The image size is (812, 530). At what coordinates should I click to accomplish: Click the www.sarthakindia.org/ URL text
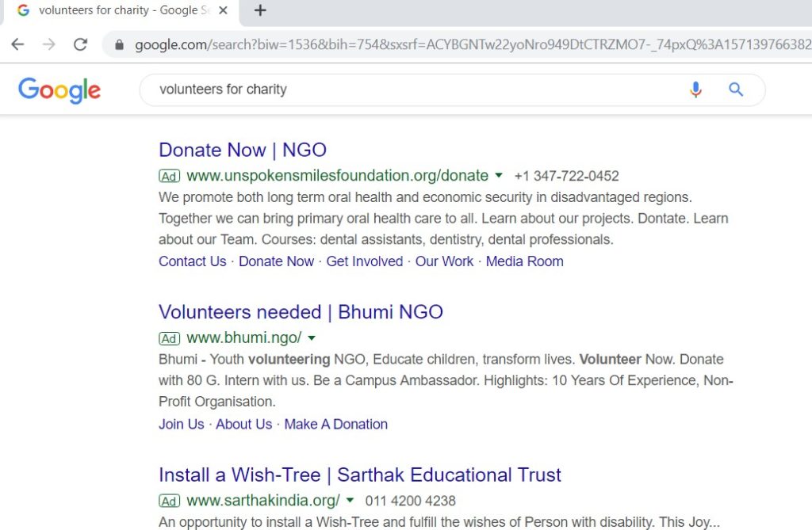point(263,501)
